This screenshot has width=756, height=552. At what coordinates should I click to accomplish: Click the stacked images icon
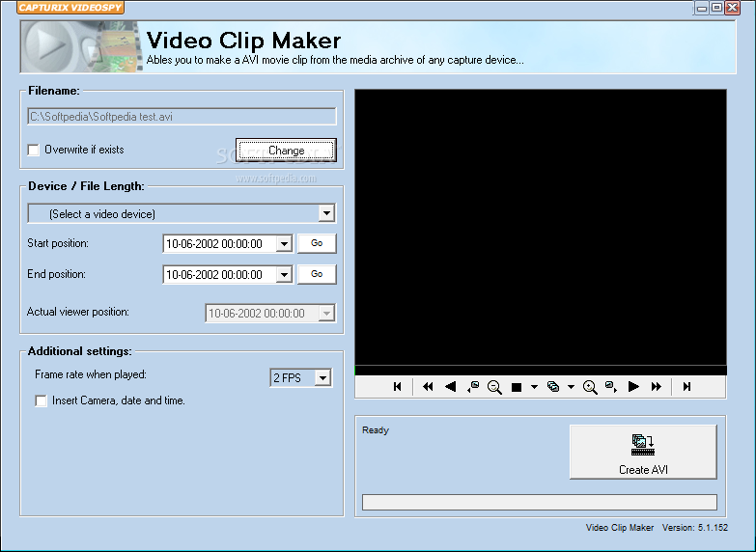tap(553, 387)
